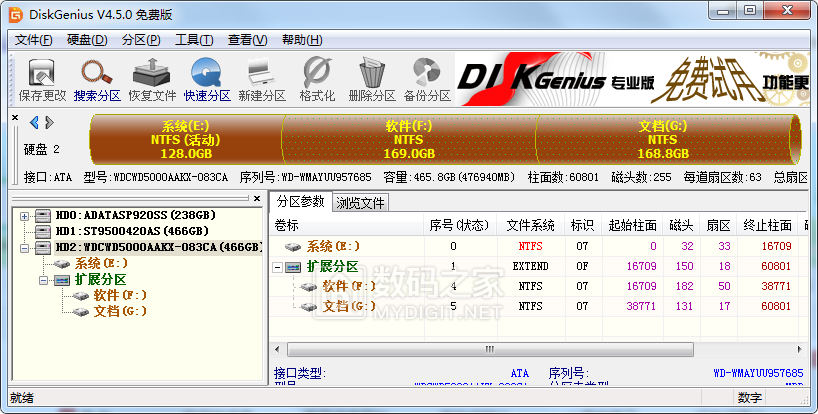Start 快速分区 quick partition tool
The width and height of the screenshot is (818, 414).
207,80
